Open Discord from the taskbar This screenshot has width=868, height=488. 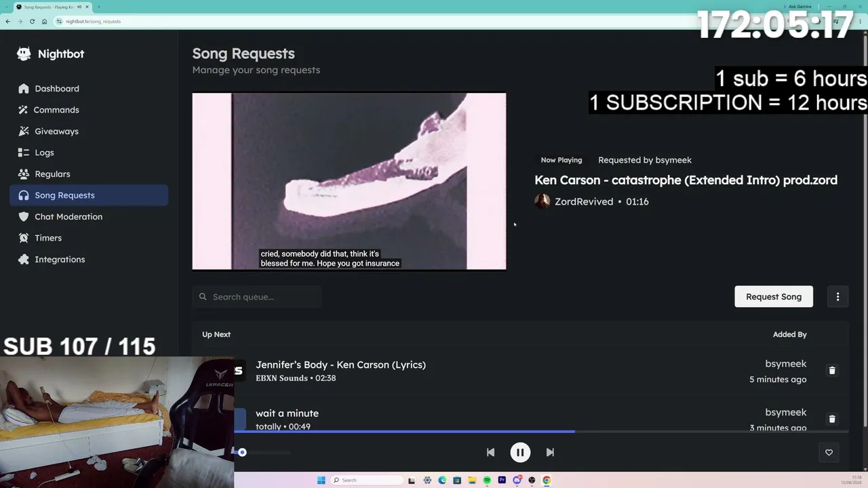517,481
